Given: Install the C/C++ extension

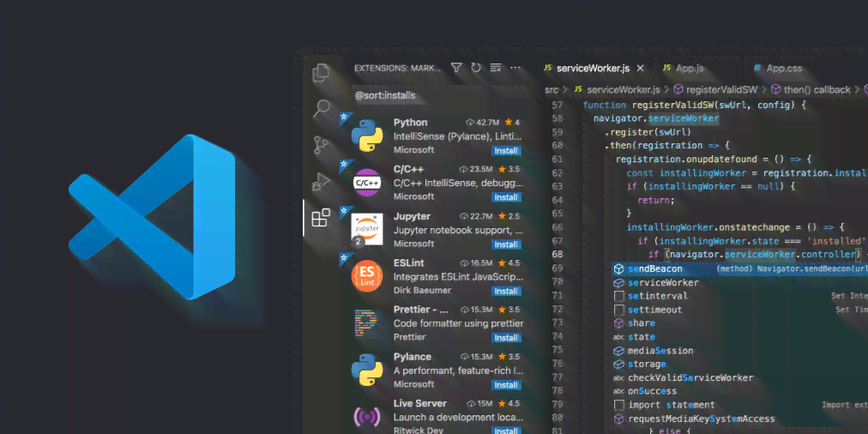Looking at the screenshot, I should click(506, 197).
